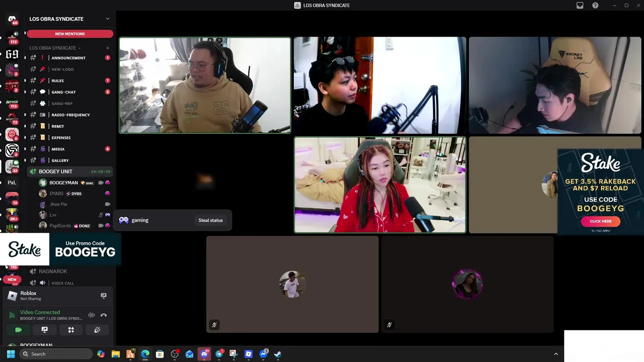Click camera icon beside Jhoe Pie
Viewport: 644px width, 362px height.
pyautogui.click(x=107, y=204)
